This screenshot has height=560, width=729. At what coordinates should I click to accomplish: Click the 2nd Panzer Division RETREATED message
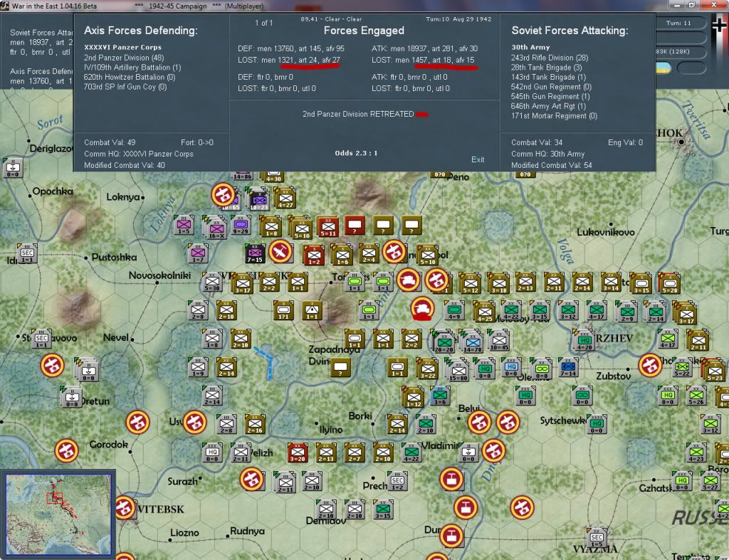pyautogui.click(x=358, y=114)
